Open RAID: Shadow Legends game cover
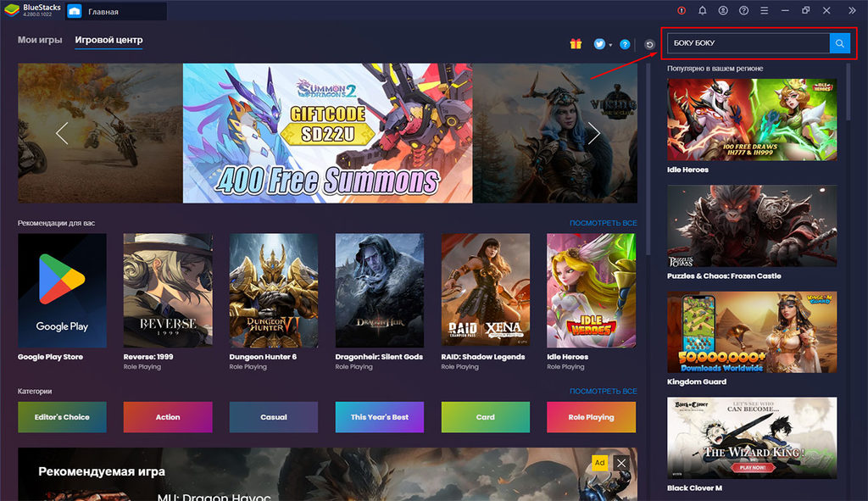Screen dimensions: 868x501 tap(486, 291)
